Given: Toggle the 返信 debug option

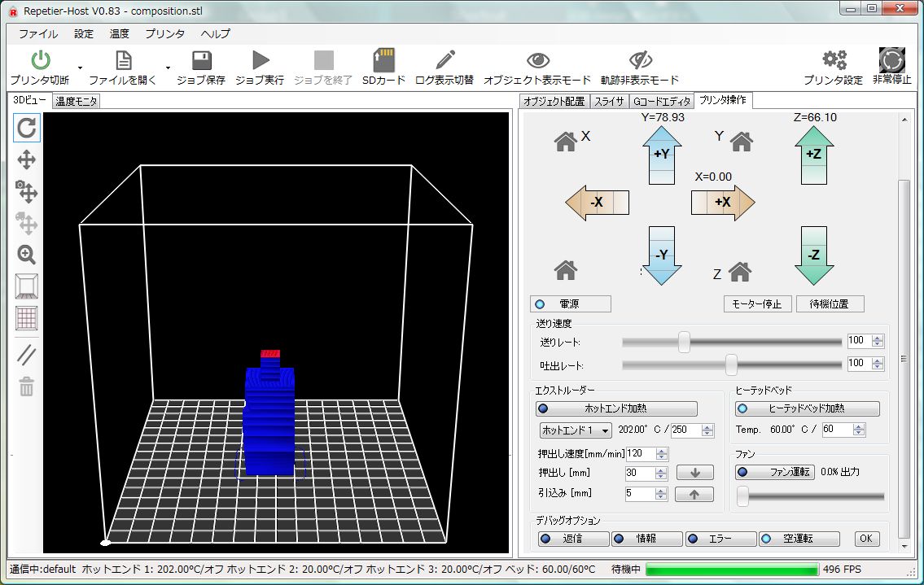Looking at the screenshot, I should coord(573,539).
